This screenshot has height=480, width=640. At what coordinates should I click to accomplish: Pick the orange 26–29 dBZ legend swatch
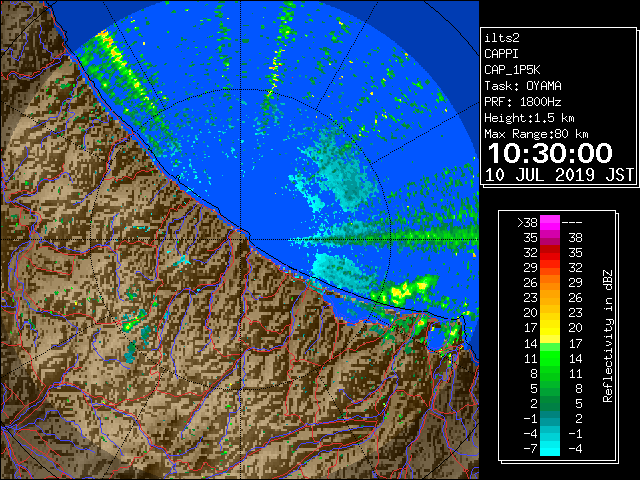(x=550, y=283)
